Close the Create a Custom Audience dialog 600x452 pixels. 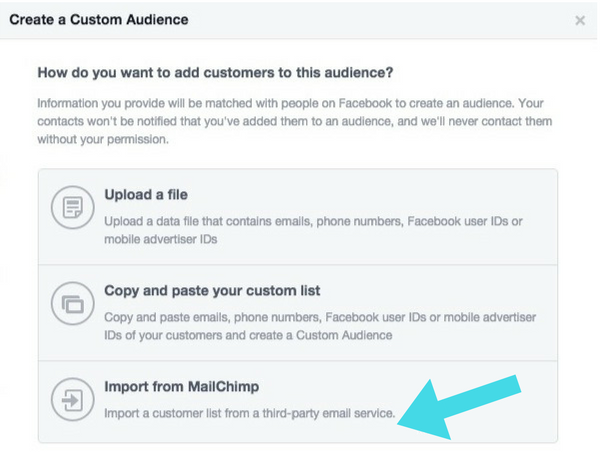(580, 20)
